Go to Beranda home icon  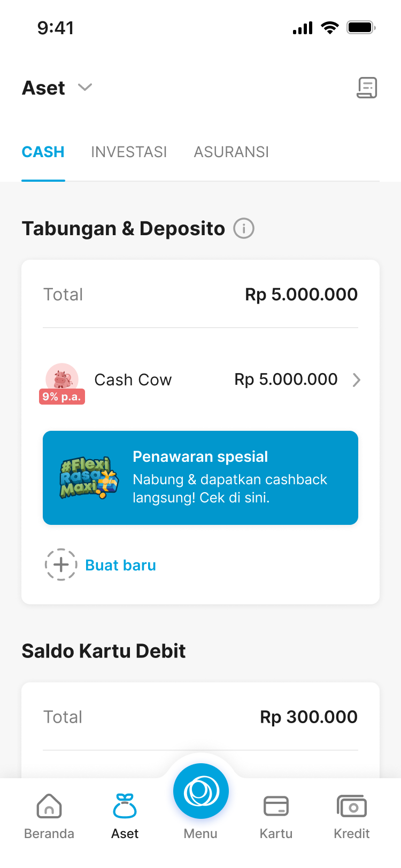pyautogui.click(x=49, y=806)
